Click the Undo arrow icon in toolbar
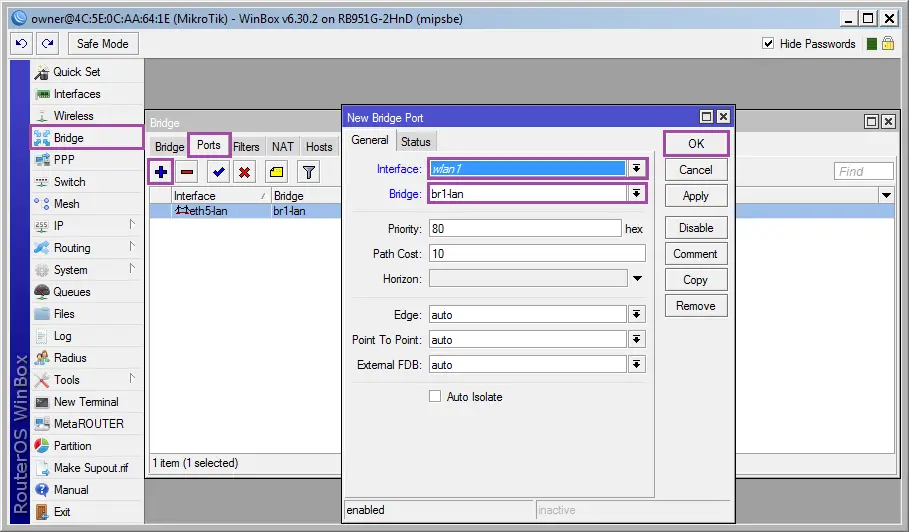Viewport: 909px width, 532px height. pyautogui.click(x=21, y=43)
